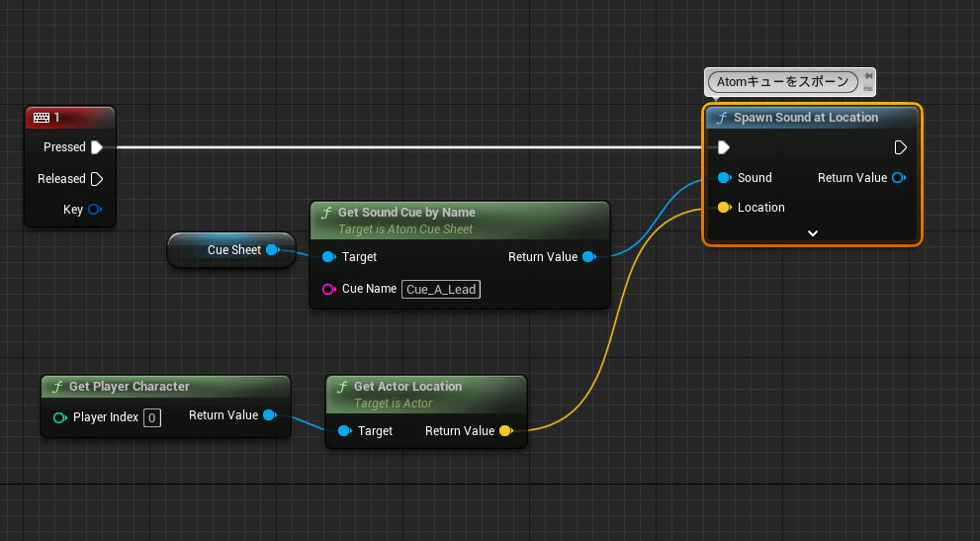Image resolution: width=980 pixels, height=541 pixels.
Task: Click Return Value pin on Get Sound Cue by Name
Action: pos(589,257)
